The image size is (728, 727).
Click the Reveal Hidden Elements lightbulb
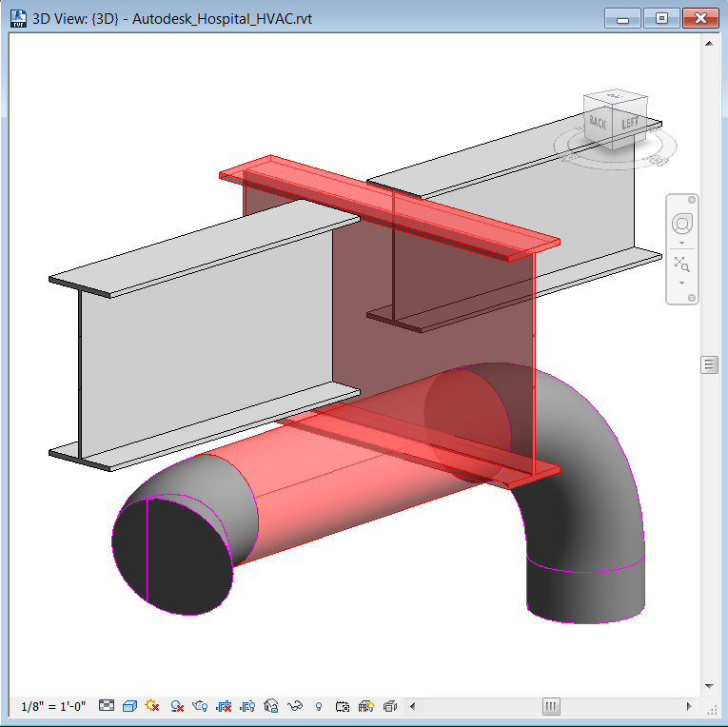(x=319, y=706)
